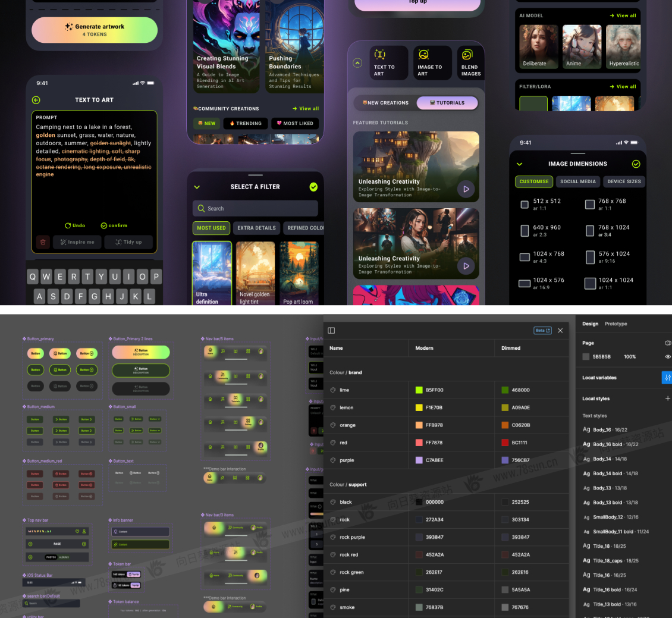Switch to the Tutorials tab
This screenshot has height=618, width=672.
[x=447, y=103]
